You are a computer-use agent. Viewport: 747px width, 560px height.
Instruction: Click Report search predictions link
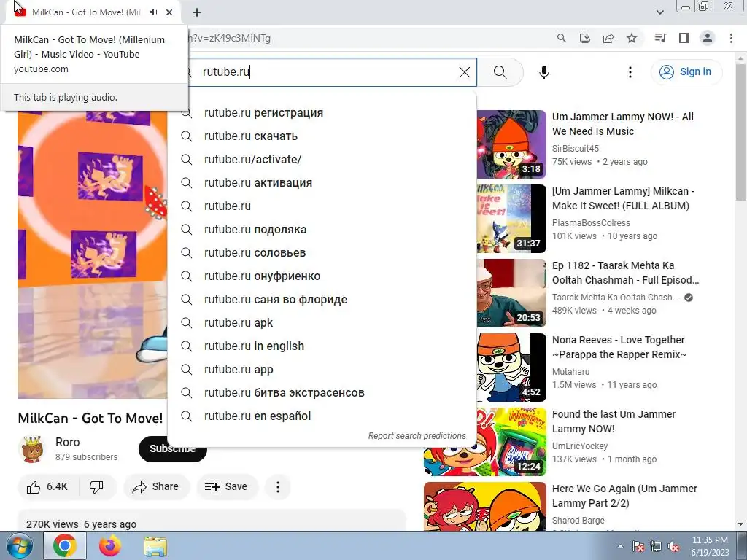click(x=417, y=436)
